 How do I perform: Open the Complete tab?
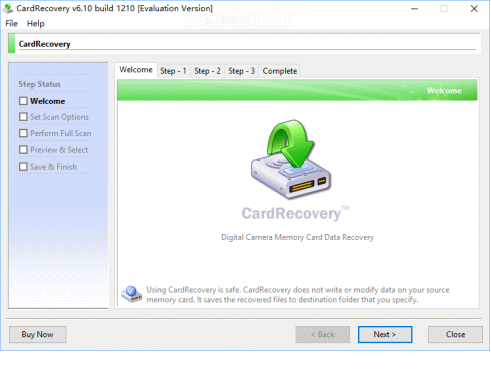pyautogui.click(x=279, y=71)
